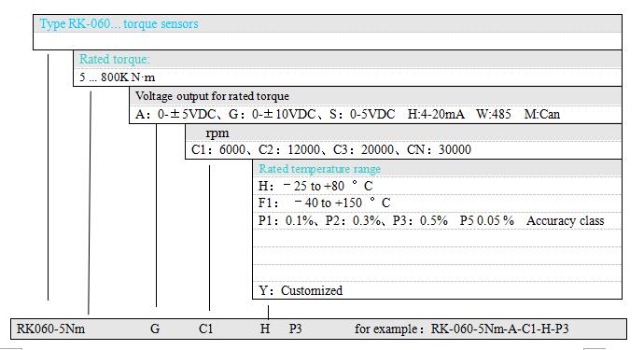Click the 'Type RK-060... torque sensors' heading
Screen dimensions: 644x350
(x=119, y=24)
